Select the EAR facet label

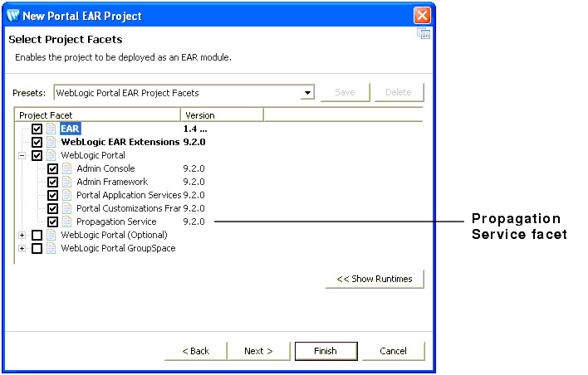click(70, 129)
